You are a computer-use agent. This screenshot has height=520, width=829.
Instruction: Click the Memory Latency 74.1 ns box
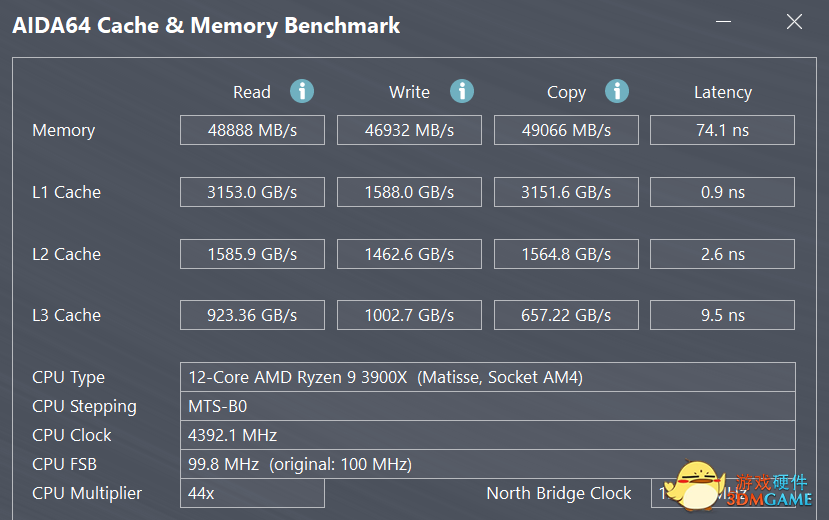pyautogui.click(x=722, y=130)
